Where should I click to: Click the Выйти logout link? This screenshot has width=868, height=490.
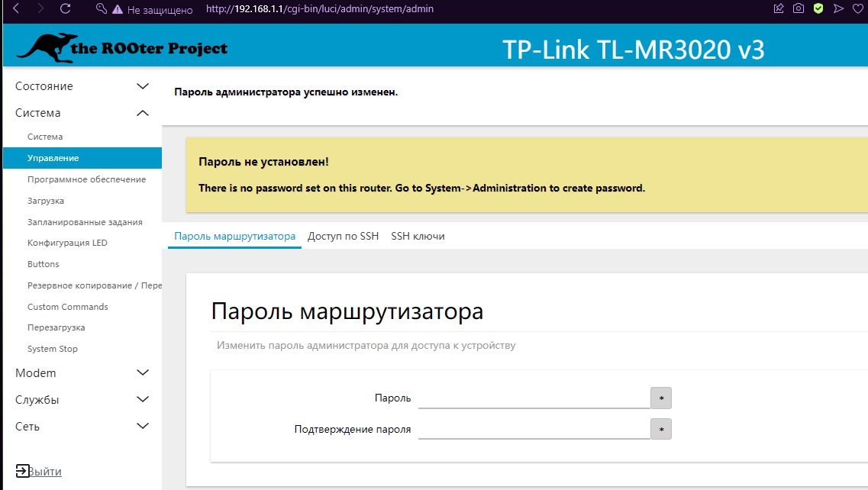(45, 471)
